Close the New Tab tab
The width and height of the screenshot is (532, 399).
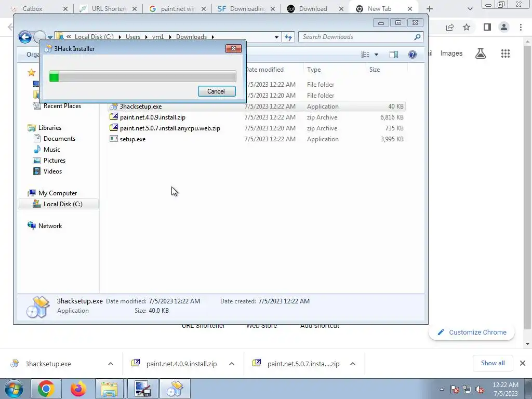pyautogui.click(x=410, y=9)
